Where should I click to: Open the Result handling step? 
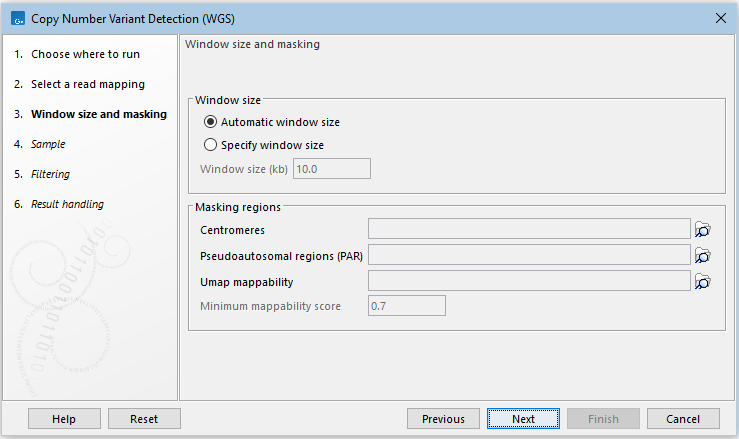[66, 204]
